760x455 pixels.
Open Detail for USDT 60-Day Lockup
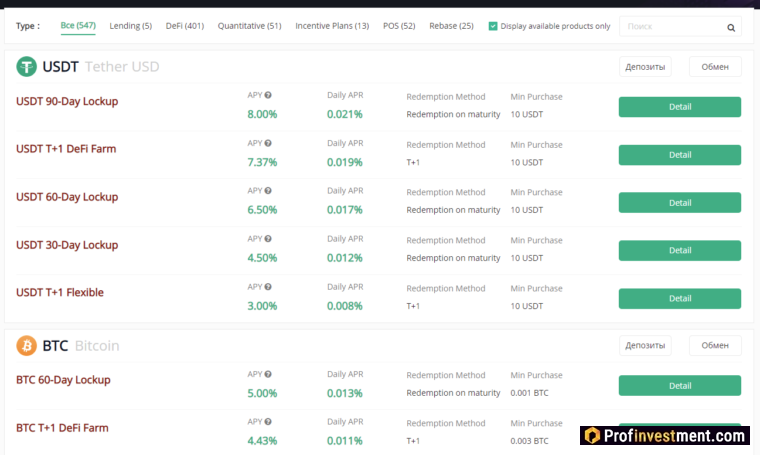pyautogui.click(x=680, y=203)
